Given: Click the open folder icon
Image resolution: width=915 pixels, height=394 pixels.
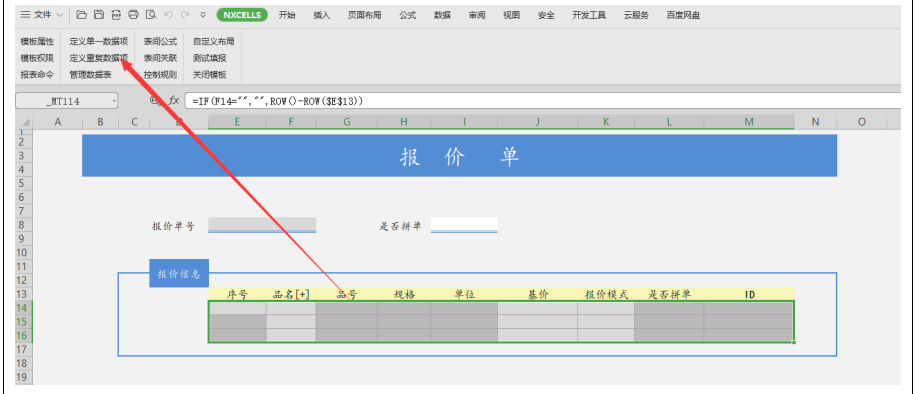Looking at the screenshot, I should (x=82, y=15).
